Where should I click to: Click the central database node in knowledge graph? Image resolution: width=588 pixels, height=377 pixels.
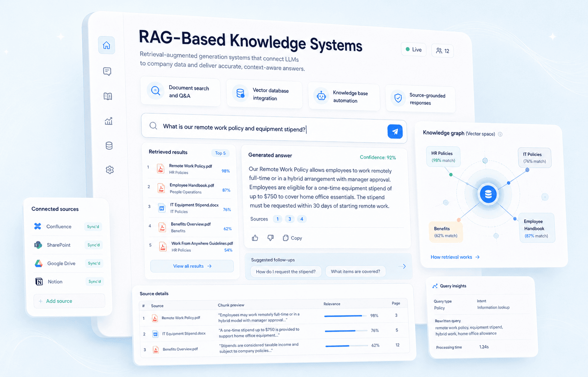click(488, 194)
